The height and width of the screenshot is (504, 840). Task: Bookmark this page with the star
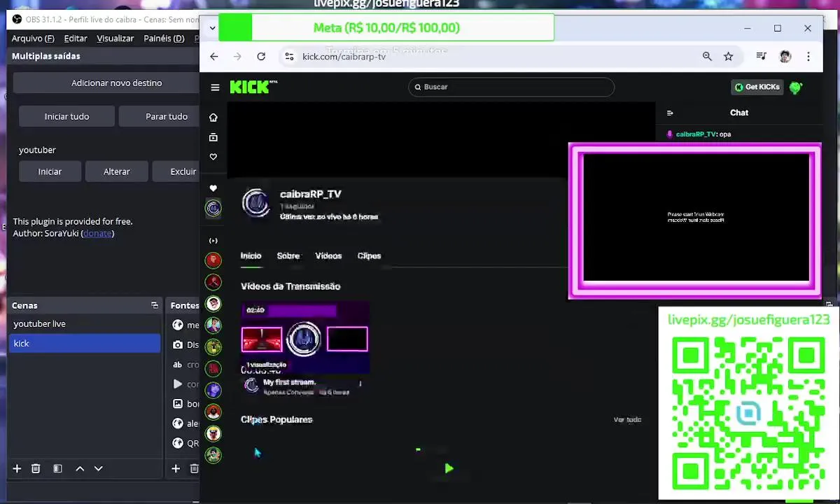click(x=728, y=57)
